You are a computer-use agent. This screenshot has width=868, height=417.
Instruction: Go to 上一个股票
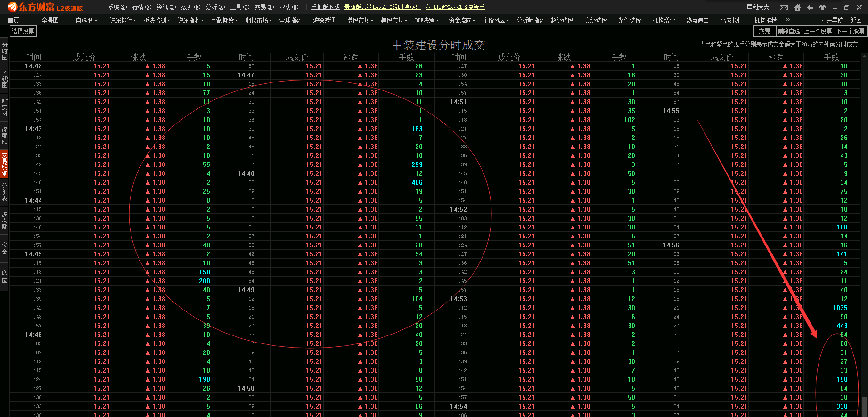[818, 31]
